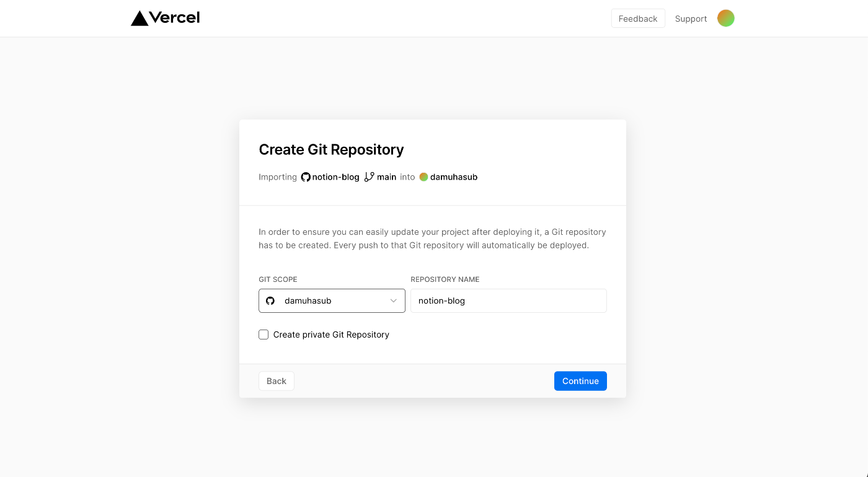Click the Vercel triangle logo
The height and width of the screenshot is (477, 868).
pos(139,19)
